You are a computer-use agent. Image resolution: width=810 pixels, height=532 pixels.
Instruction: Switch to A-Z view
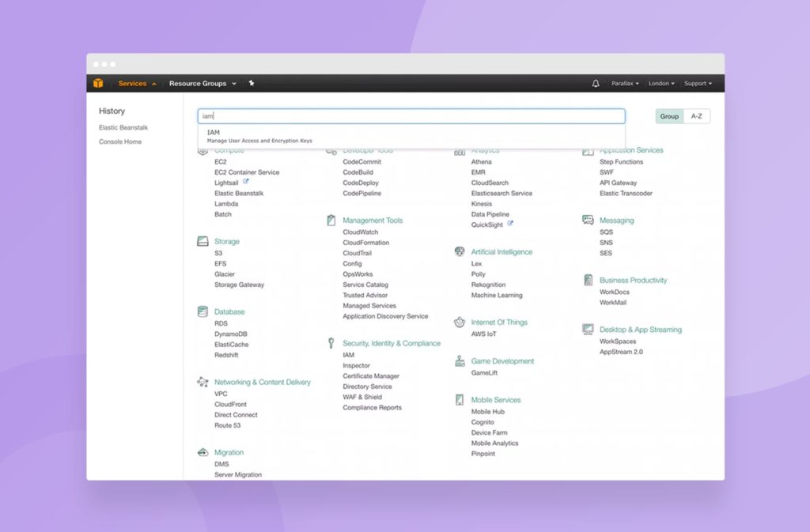pos(697,116)
